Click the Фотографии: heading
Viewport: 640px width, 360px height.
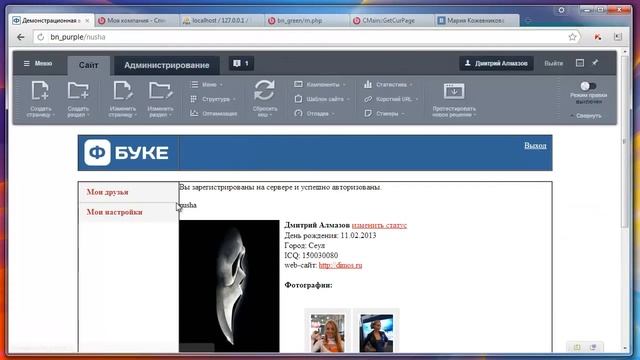[x=308, y=285]
